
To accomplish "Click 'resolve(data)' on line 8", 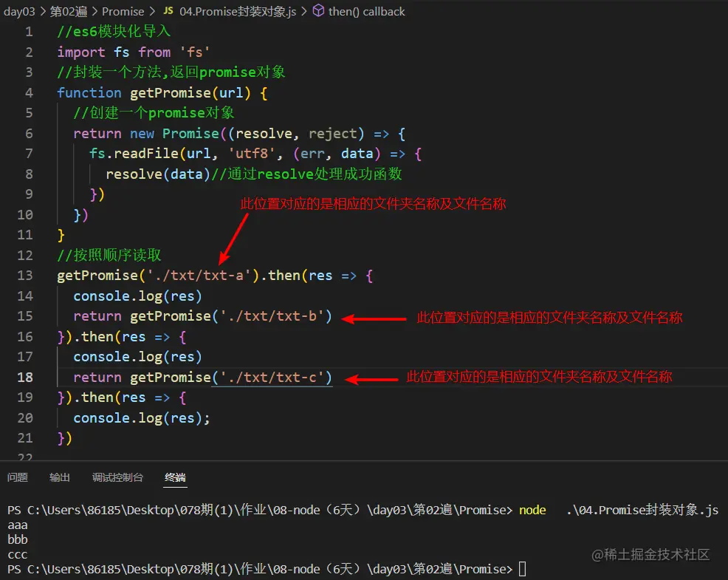I will pos(158,174).
